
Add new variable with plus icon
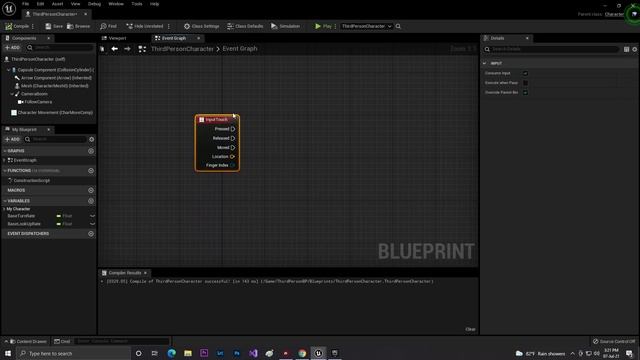click(x=91, y=201)
